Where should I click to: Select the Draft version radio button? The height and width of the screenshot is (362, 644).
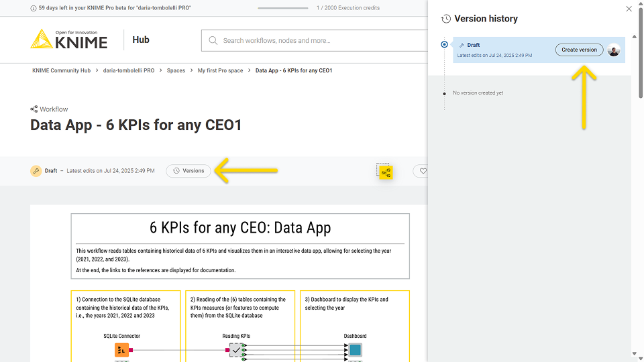pos(444,45)
